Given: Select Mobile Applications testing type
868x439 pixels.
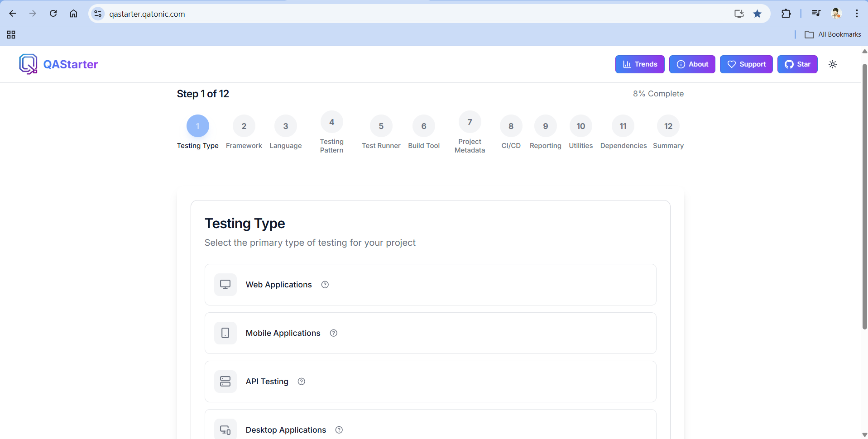Looking at the screenshot, I should 430,333.
